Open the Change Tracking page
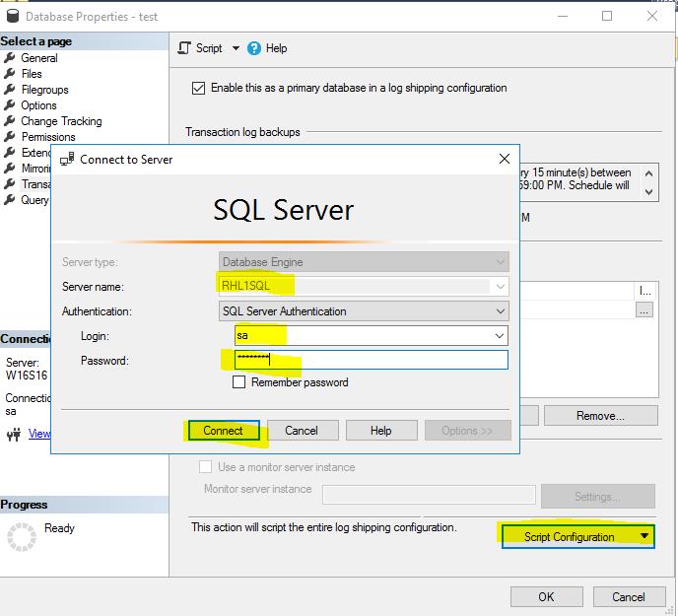Viewport: 678px width, 616px height. (x=61, y=121)
